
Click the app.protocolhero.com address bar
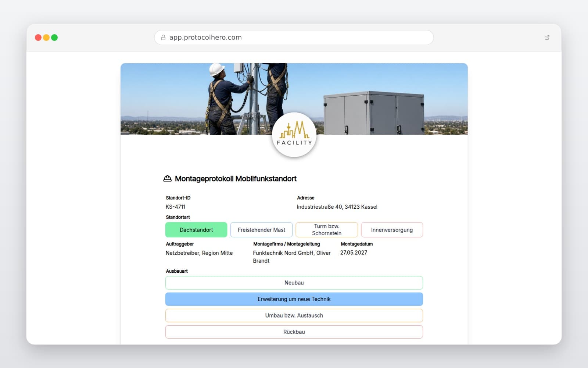point(294,38)
